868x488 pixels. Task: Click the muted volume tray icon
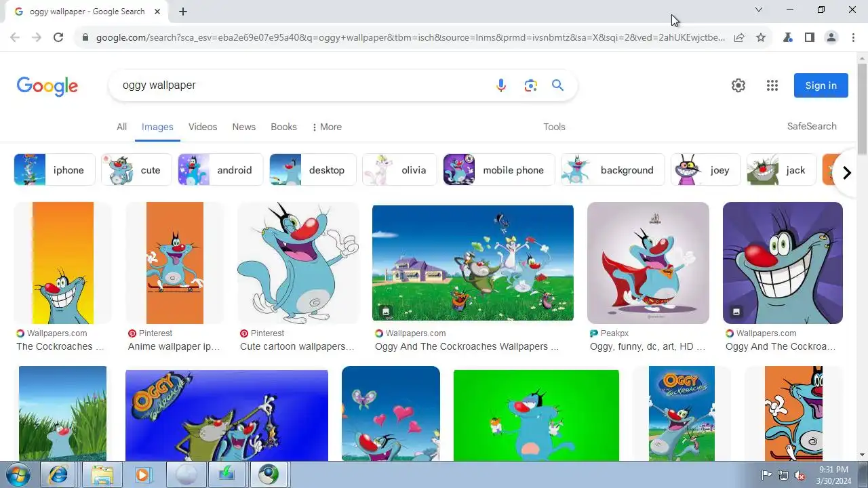pyautogui.click(x=800, y=474)
